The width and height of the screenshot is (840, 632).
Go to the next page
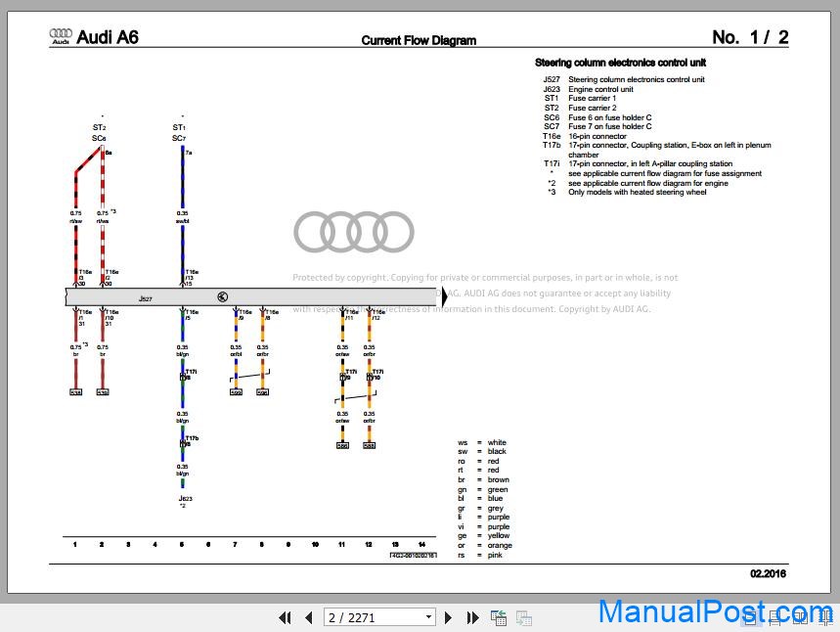coord(449,618)
